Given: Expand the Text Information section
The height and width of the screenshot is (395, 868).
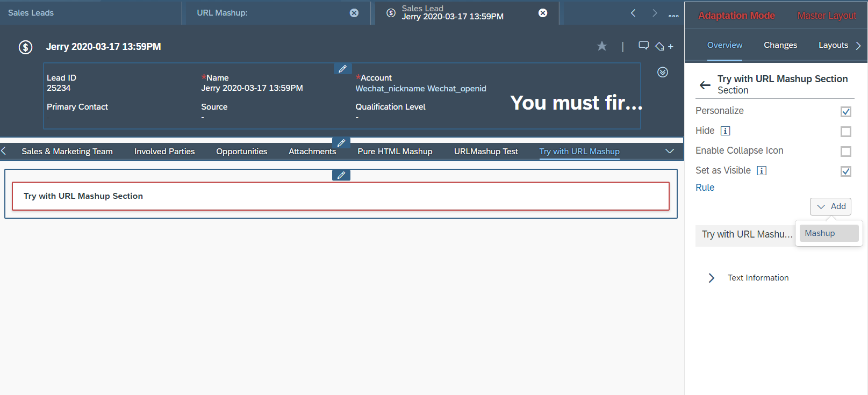Looking at the screenshot, I should click(x=712, y=278).
